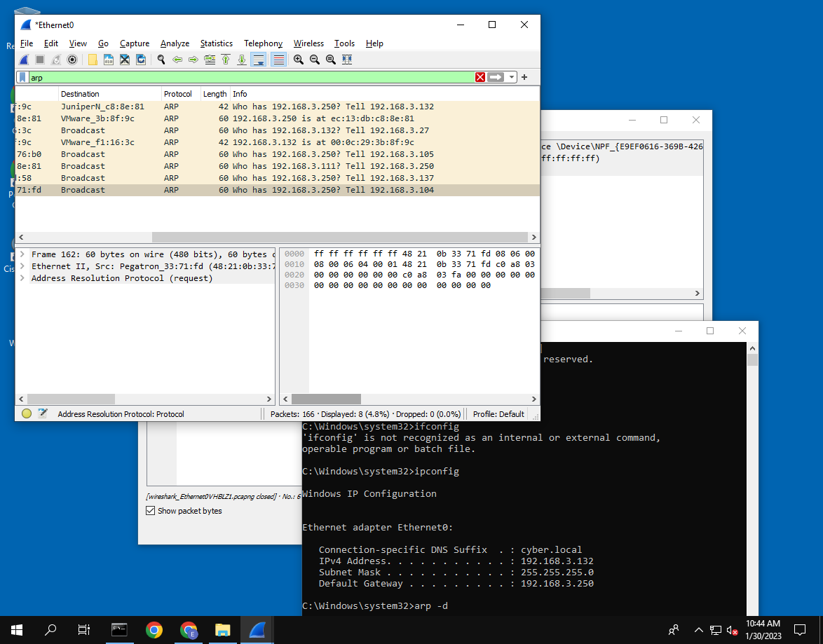Clear the arp display filter with the red X
Image resolution: width=823 pixels, height=644 pixels.
coord(479,78)
